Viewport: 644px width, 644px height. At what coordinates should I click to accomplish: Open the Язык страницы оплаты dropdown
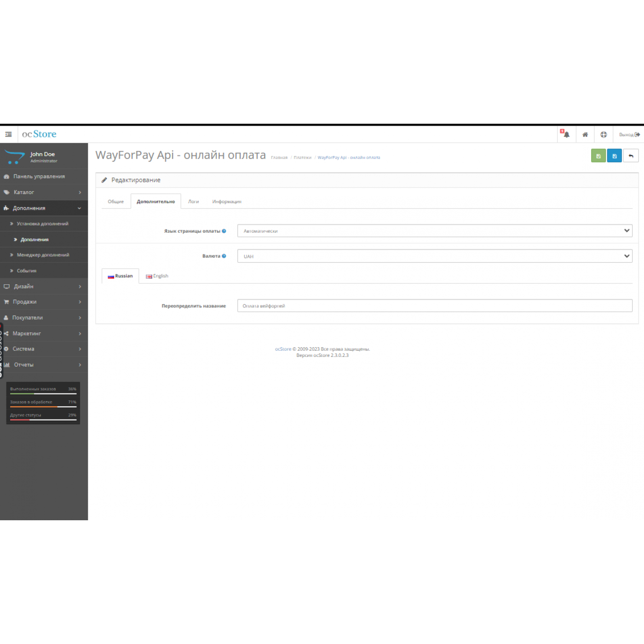click(434, 231)
